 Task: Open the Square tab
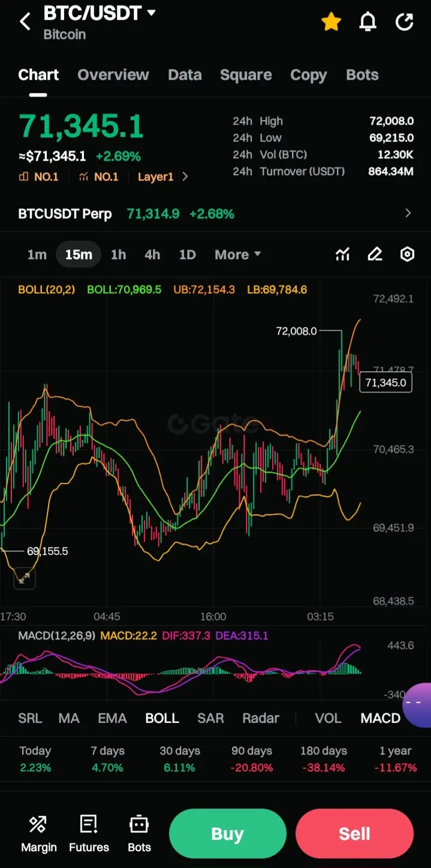[x=246, y=75]
